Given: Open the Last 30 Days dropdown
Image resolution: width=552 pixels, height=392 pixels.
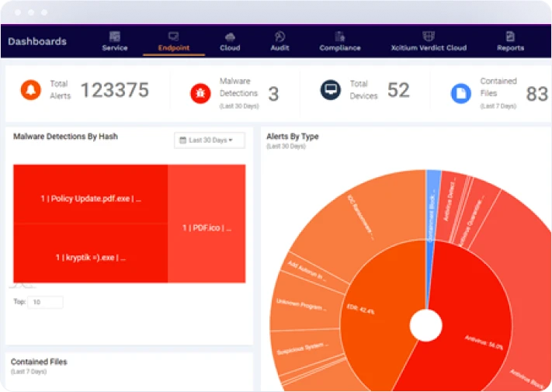Looking at the screenshot, I should [210, 140].
